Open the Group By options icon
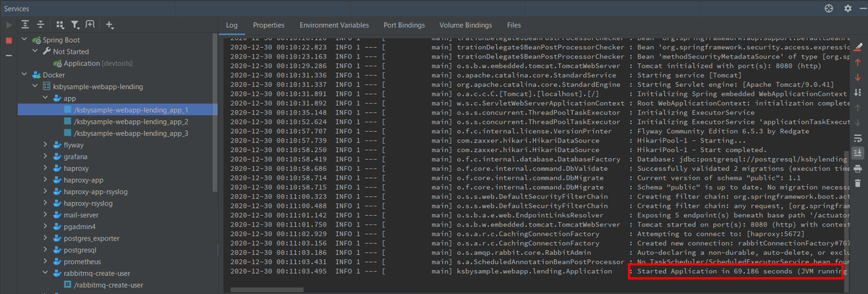This screenshot has width=868, height=294. 59,25
